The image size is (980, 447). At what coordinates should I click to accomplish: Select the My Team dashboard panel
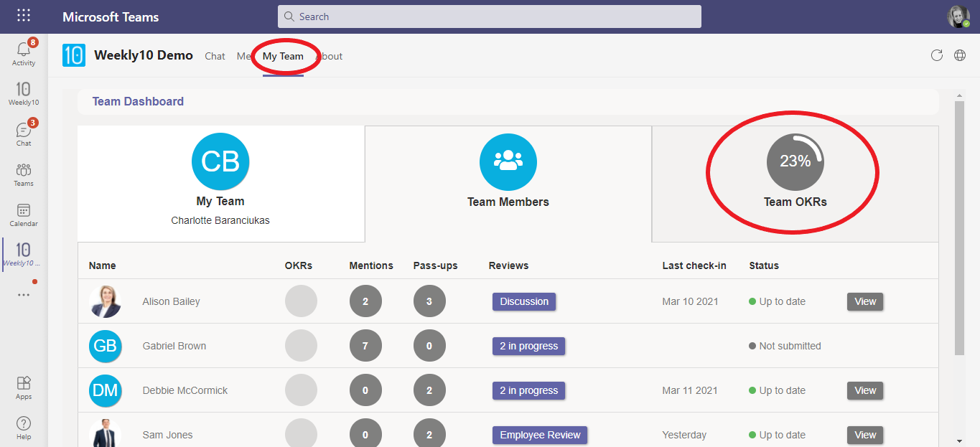pyautogui.click(x=221, y=184)
